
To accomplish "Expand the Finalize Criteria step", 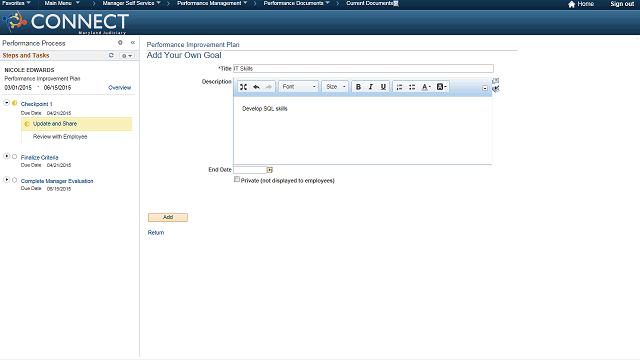I will [7, 156].
